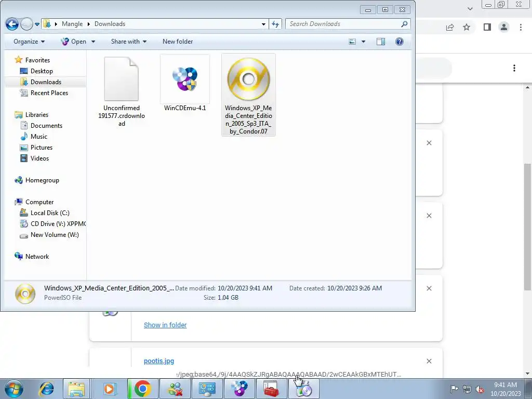The image size is (532, 399).
Task: Select Favorites in the navigation pane
Action: point(37,60)
